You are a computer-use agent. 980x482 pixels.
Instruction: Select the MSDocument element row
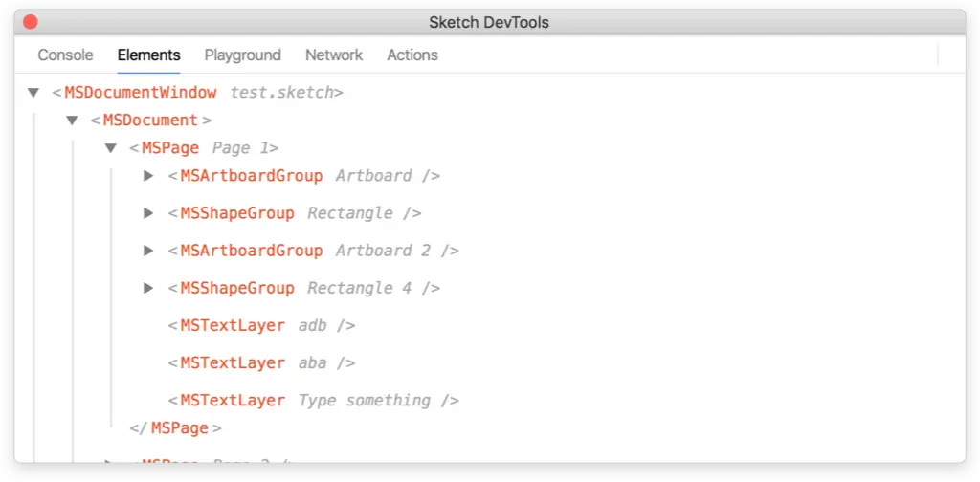click(150, 120)
